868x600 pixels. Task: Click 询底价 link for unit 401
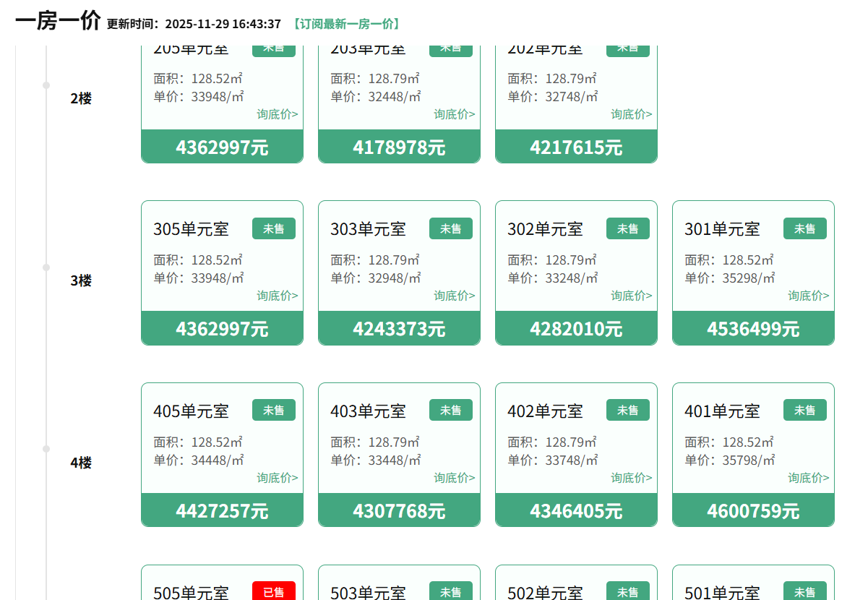808,478
